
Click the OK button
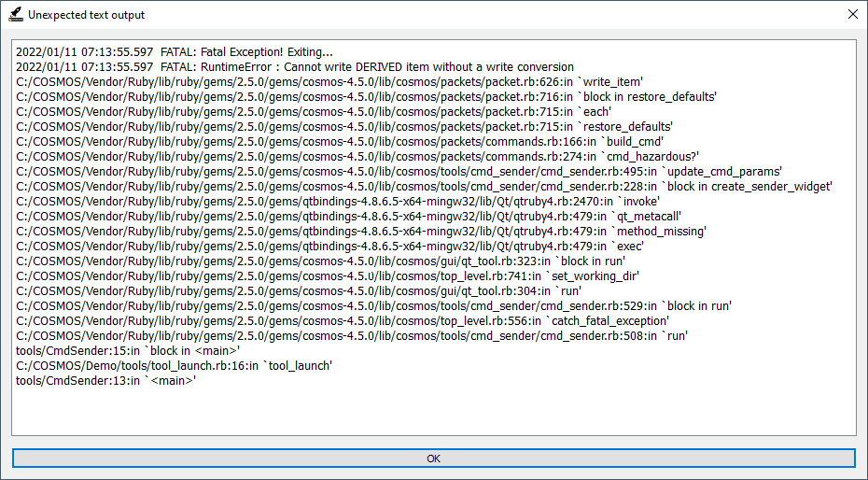433,458
